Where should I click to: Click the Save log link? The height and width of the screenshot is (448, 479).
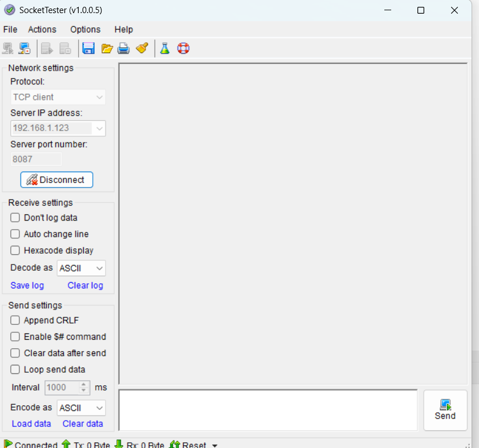point(27,285)
